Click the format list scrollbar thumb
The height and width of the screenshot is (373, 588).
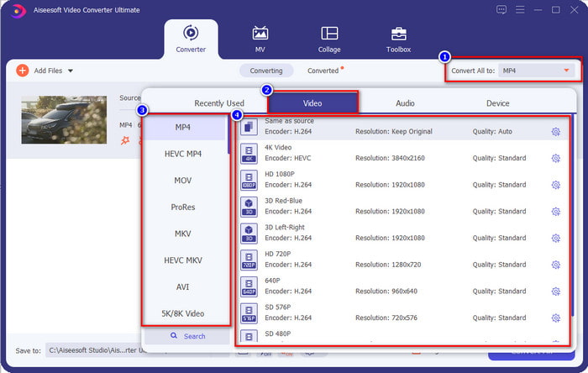228,134
